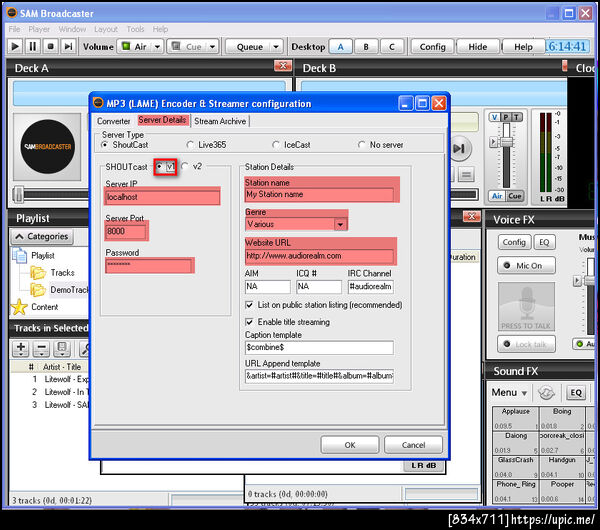This screenshot has height=530, width=600.
Task: Open the Air volume dropdown arrow
Action: 158,47
